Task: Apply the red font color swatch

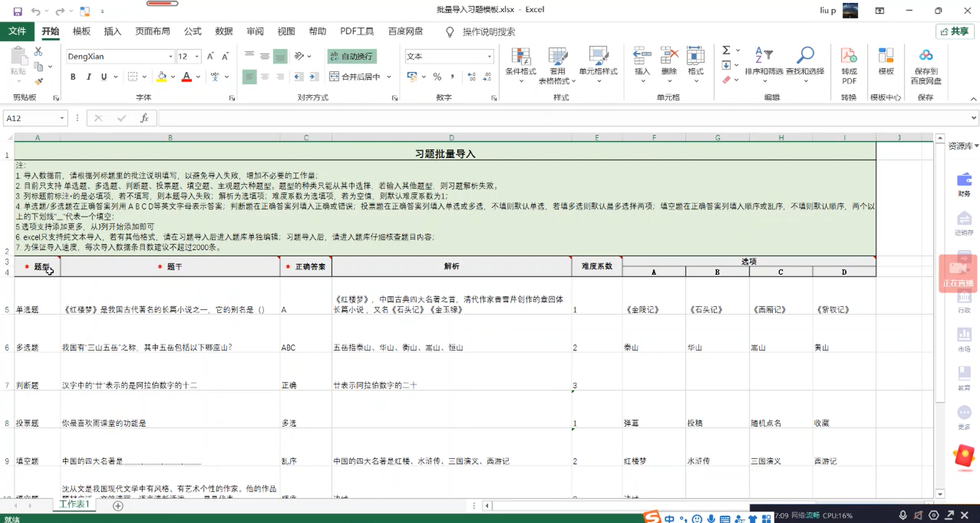Action: coord(187,77)
